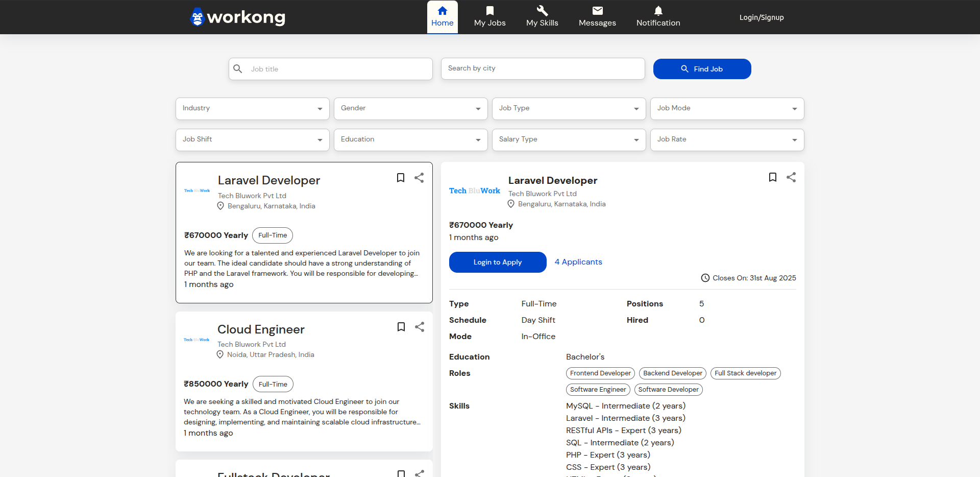980x477 pixels.
Task: Click the Search by city field
Action: pos(543,68)
